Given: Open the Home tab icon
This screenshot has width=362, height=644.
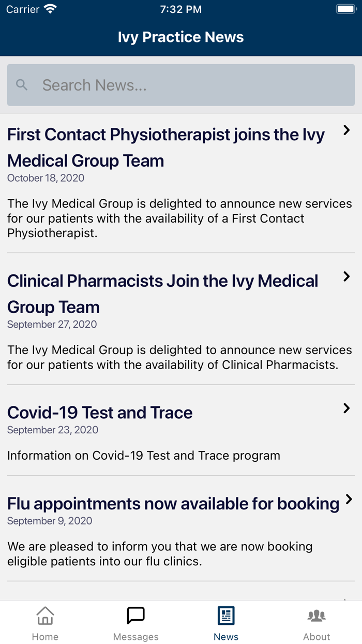Looking at the screenshot, I should click(45, 616).
